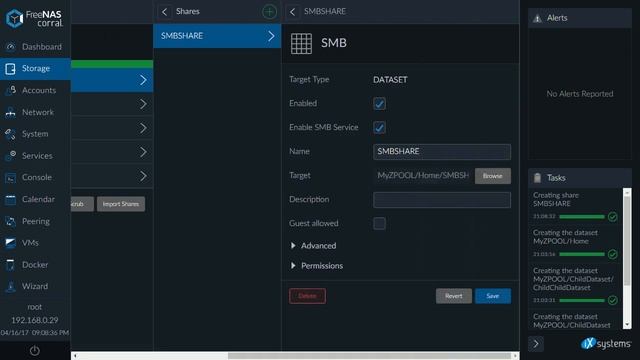Viewport: 640px width, 360px height.
Task: Select Docker menu item
Action: 35,265
